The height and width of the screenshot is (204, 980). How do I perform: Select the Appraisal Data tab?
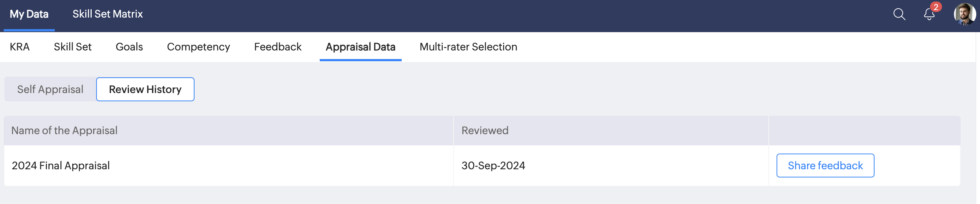tap(360, 47)
